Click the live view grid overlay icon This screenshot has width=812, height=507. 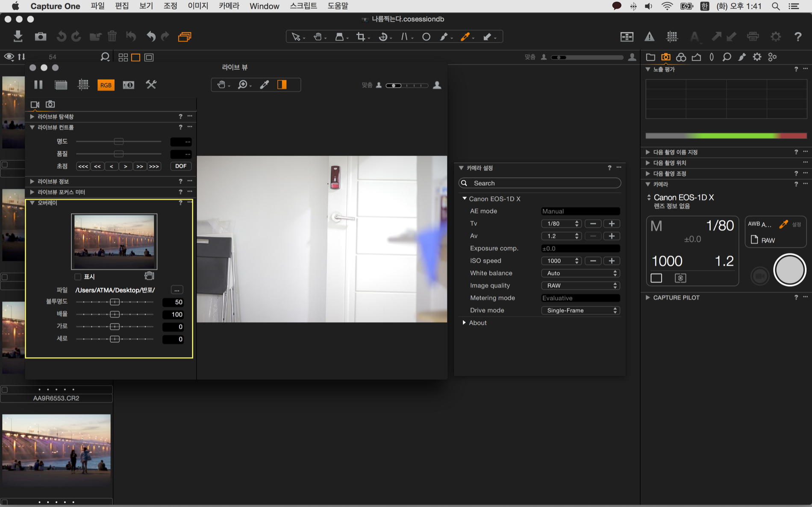[83, 85]
